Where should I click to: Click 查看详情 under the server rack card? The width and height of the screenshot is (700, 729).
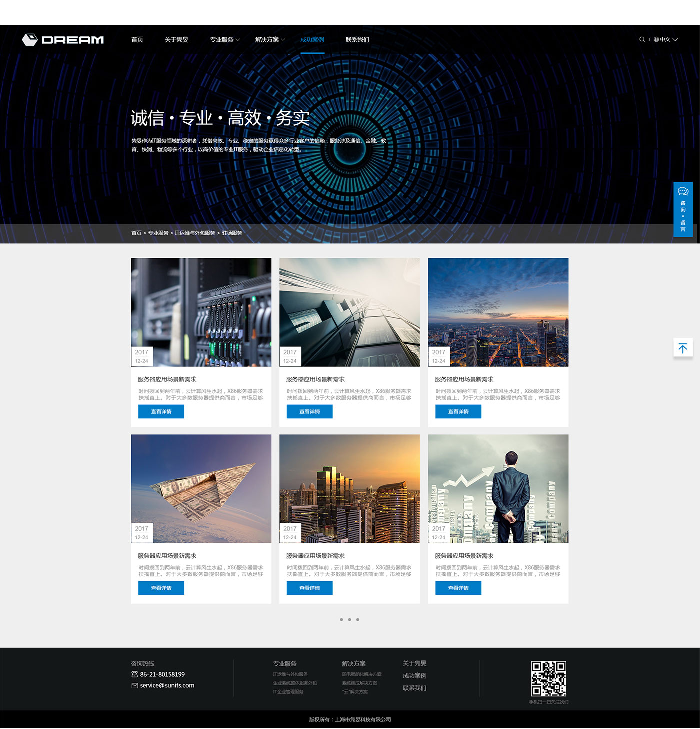coord(161,412)
